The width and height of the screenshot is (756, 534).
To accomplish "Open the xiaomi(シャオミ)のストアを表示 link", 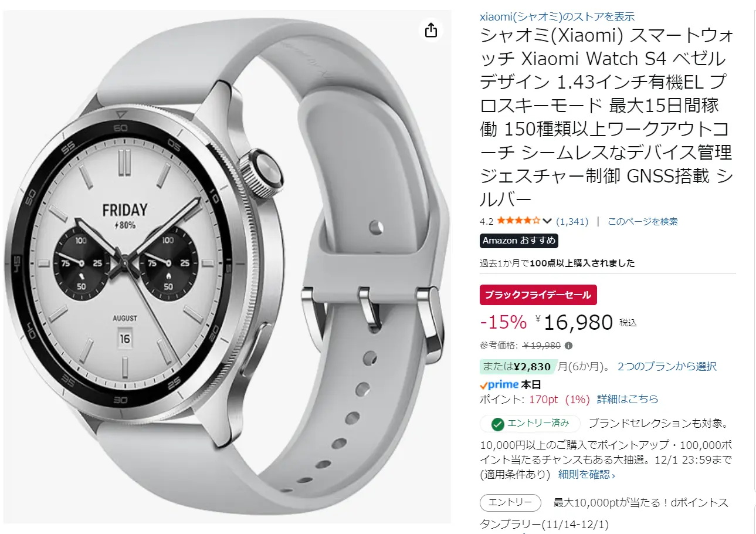I will pos(557,16).
